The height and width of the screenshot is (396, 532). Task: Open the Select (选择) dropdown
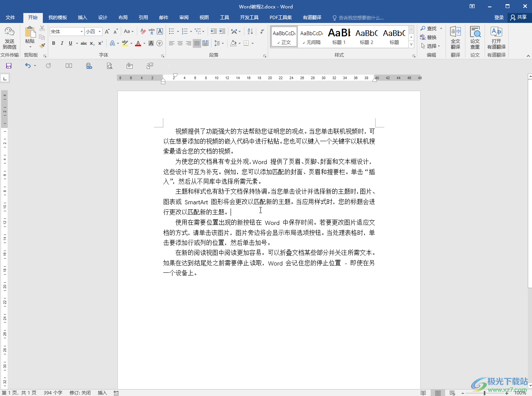[431, 46]
